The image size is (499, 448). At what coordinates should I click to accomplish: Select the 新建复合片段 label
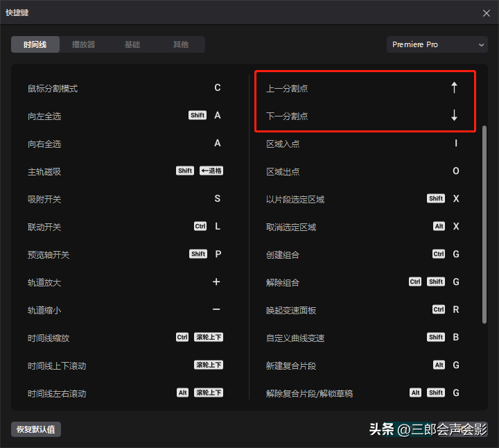(x=291, y=366)
